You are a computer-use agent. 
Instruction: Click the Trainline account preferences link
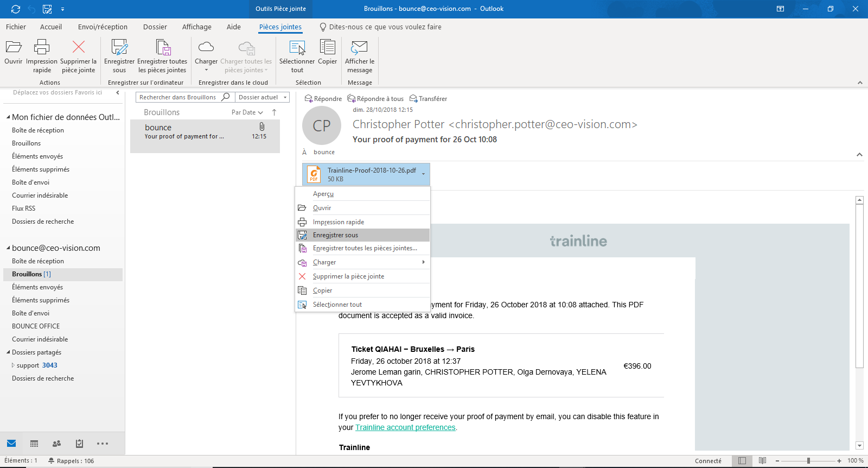405,428
